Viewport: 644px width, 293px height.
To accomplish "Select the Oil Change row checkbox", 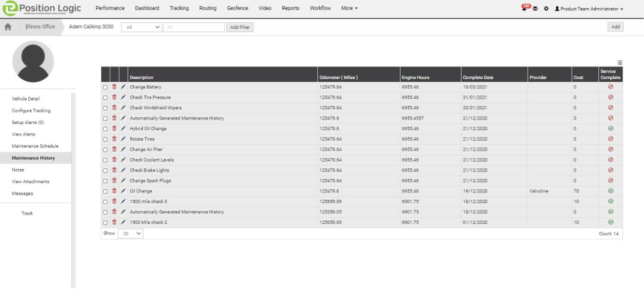I will coord(105,191).
